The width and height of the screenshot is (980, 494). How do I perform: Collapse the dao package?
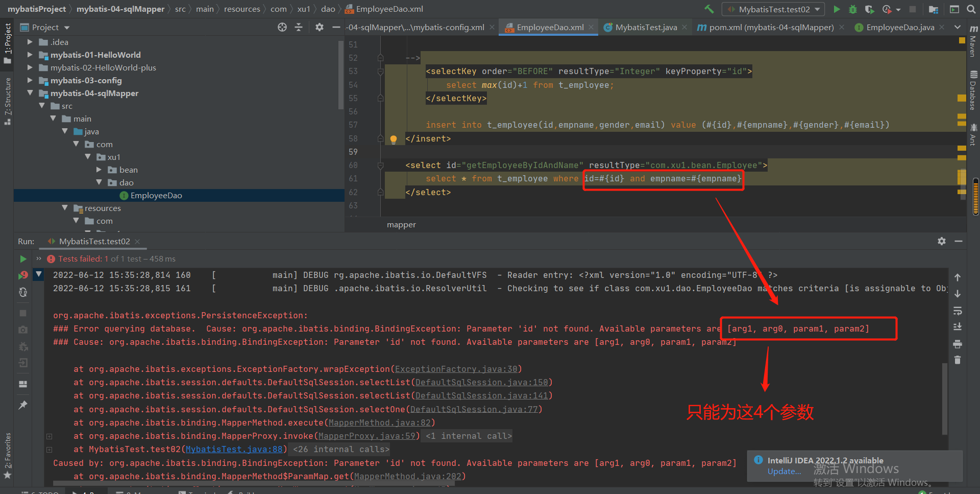click(x=99, y=182)
